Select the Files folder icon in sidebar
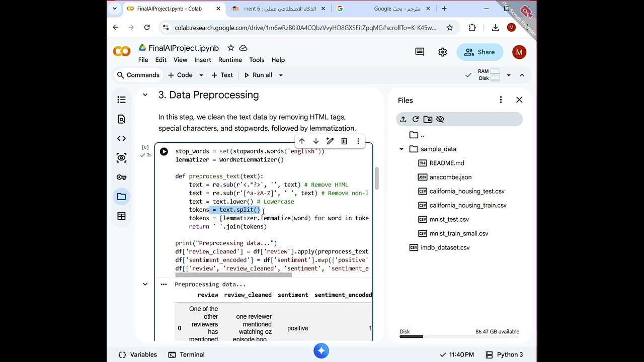Viewport: 644px width, 362px height. pyautogui.click(x=121, y=197)
